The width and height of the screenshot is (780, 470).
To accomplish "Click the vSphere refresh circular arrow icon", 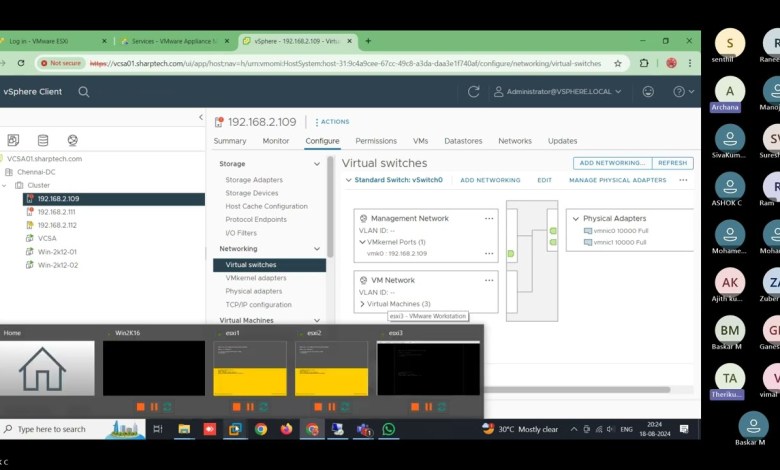I will tap(474, 92).
